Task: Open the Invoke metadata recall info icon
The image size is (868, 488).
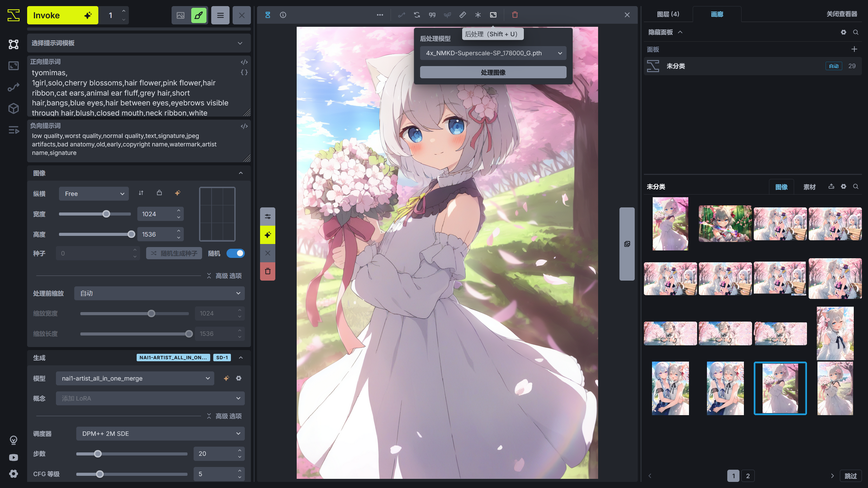Action: coord(283,15)
